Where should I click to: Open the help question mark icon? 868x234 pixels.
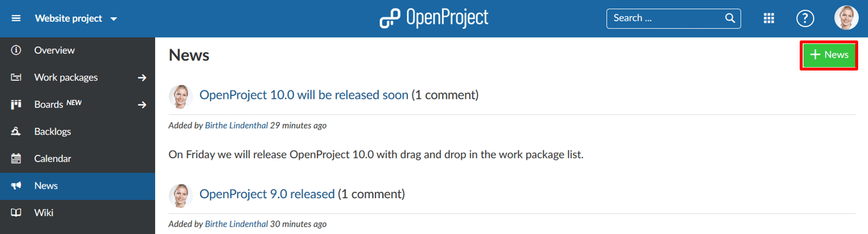click(805, 18)
